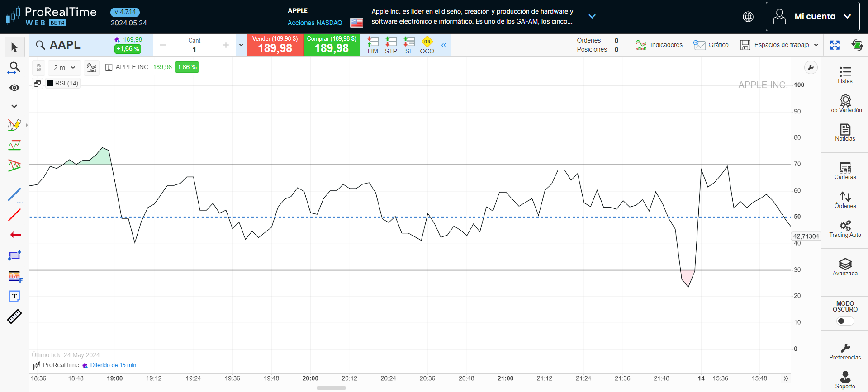Image resolution: width=868 pixels, height=392 pixels.
Task: Toggle chart fullscreen mode
Action: pyautogui.click(x=835, y=45)
